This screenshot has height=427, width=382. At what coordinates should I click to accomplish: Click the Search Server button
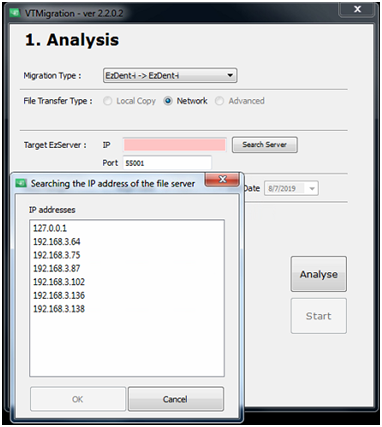coord(265,145)
